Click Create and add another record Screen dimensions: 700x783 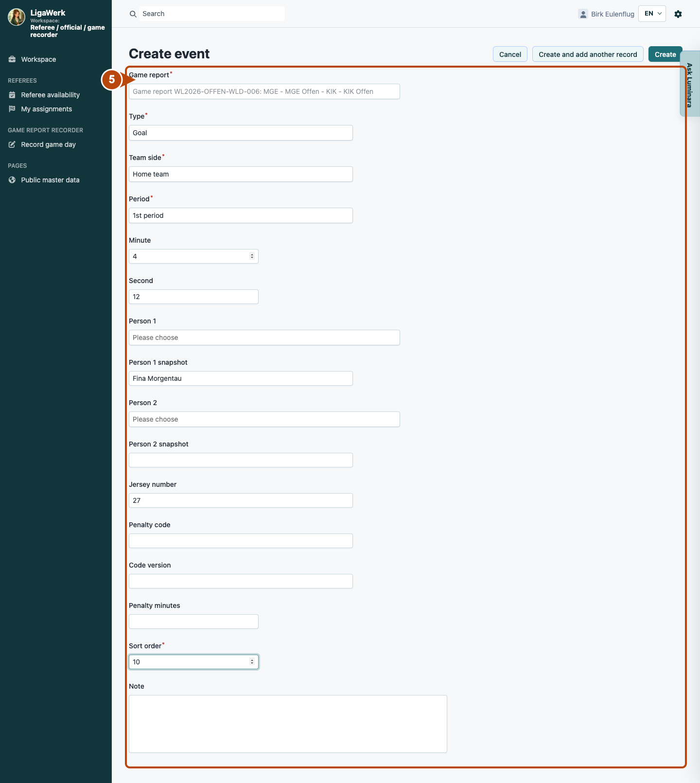[588, 54]
